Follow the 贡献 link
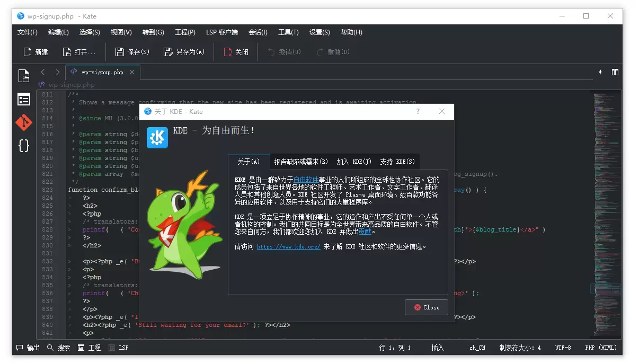Screen dimensions: 639x364 [x=365, y=232]
